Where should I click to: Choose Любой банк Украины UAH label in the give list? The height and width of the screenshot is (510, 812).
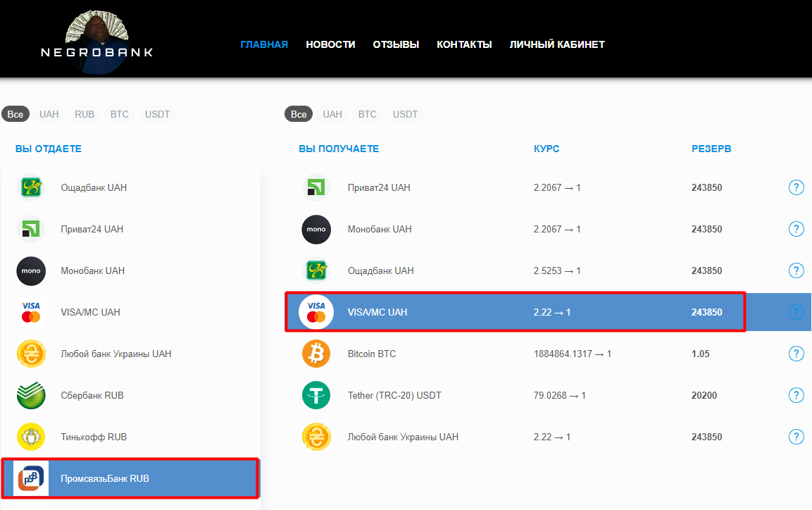point(116,354)
